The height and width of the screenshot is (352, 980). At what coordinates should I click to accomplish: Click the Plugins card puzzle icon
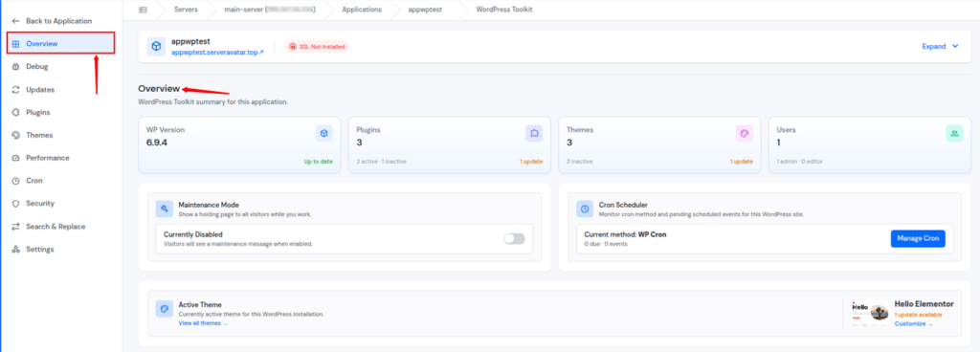534,134
